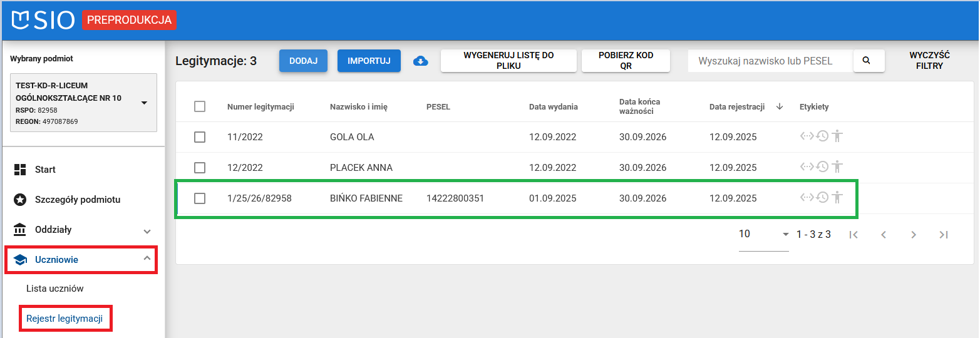980x338 pixels.
Task: Click the history clock icon for GOLA OLA
Action: pyautogui.click(x=822, y=136)
